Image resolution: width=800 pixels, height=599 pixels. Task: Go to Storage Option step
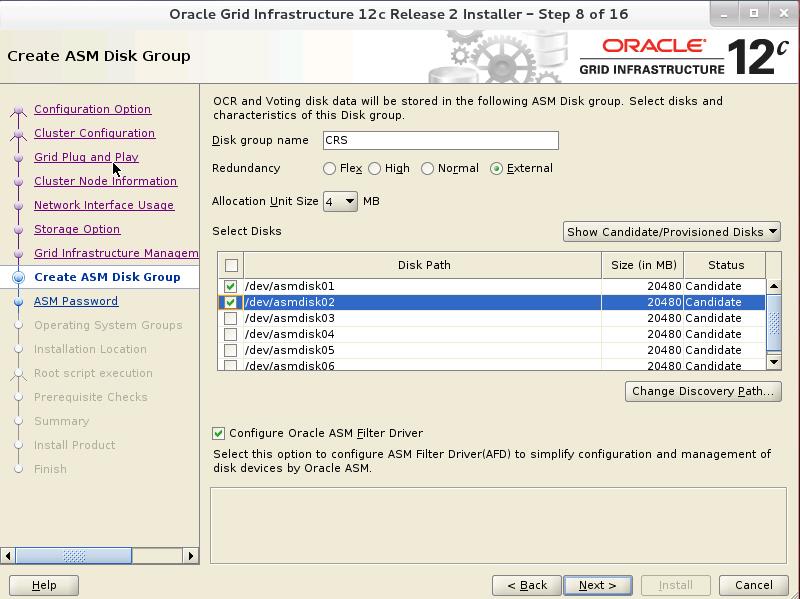tap(77, 229)
